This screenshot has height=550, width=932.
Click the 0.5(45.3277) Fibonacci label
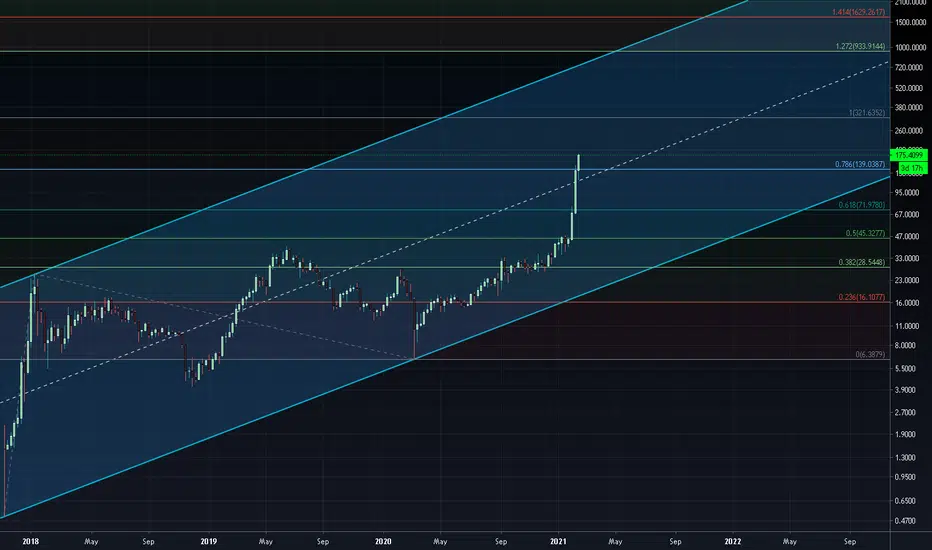(x=865, y=234)
